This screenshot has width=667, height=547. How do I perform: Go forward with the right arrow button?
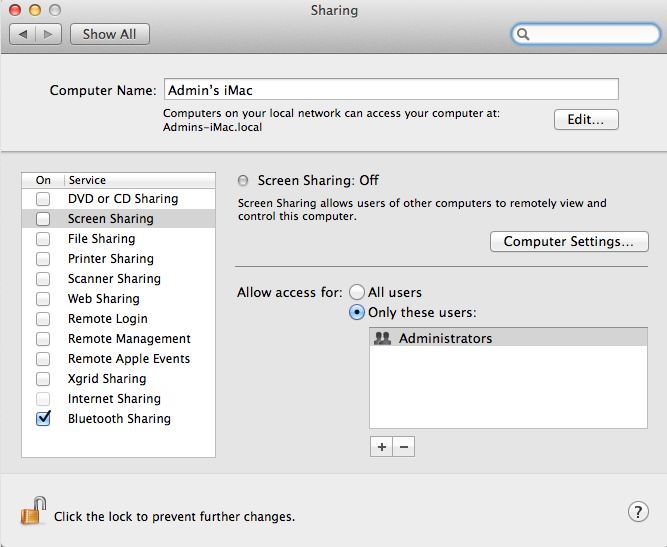click(x=50, y=34)
